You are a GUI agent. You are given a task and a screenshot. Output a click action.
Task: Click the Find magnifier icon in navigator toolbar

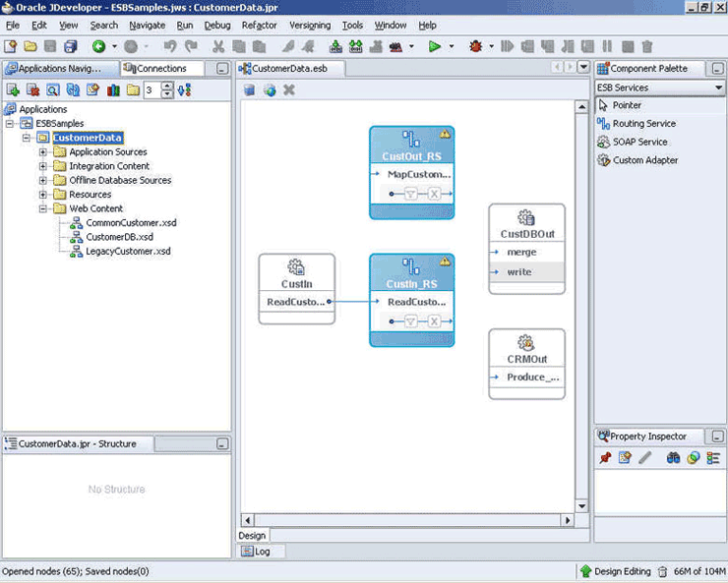point(53,90)
